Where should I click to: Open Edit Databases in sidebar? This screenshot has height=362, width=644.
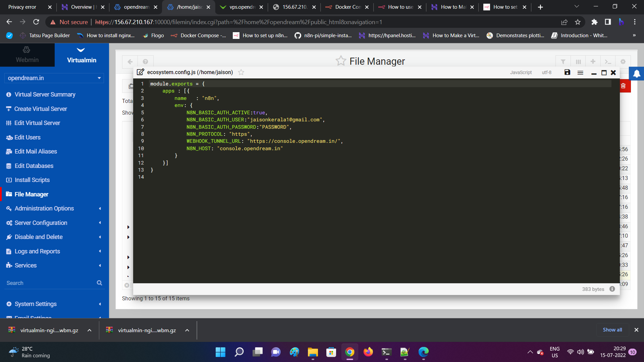(x=34, y=166)
